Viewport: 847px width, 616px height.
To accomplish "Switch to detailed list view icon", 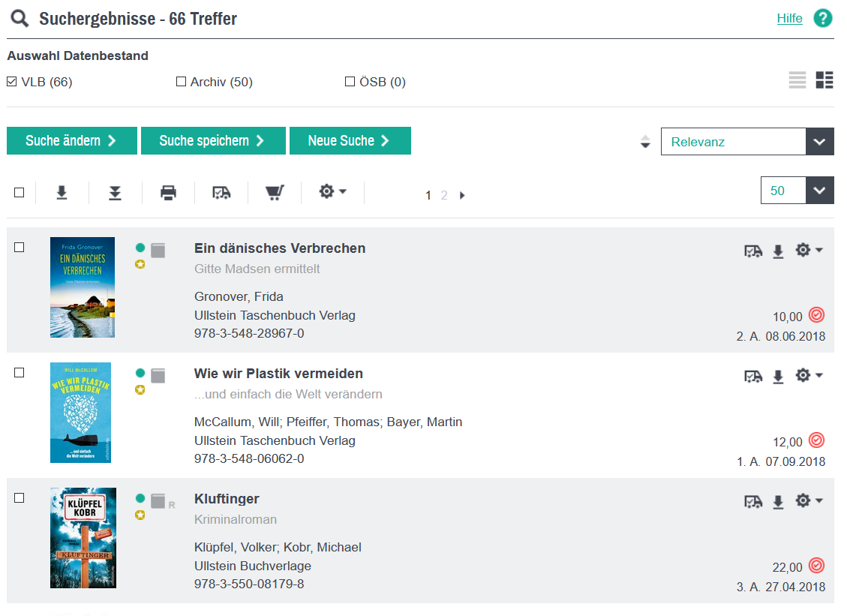I will pos(824,80).
